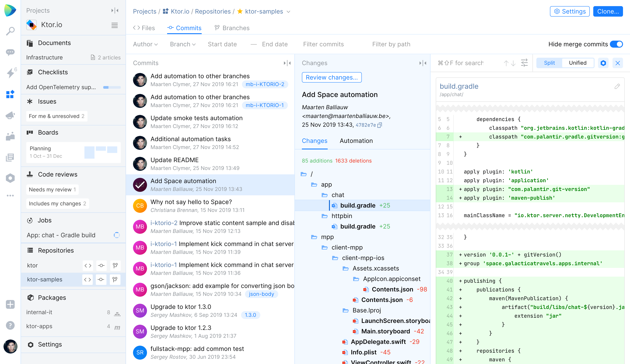Collapse the root / folder in changes tree
Screen dimensions: 630x364
[x=303, y=174]
